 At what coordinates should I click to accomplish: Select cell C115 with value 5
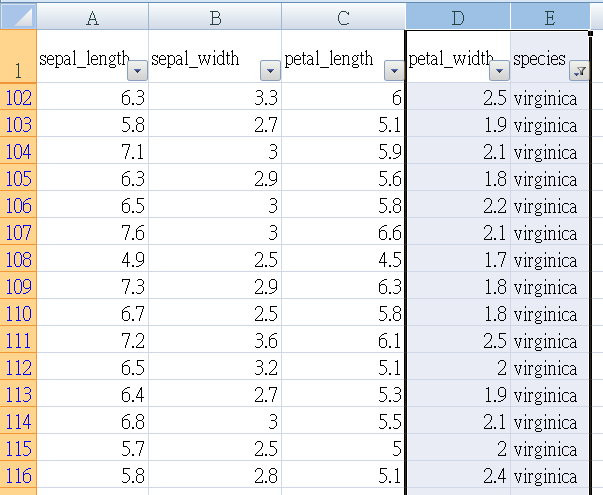[x=343, y=447]
